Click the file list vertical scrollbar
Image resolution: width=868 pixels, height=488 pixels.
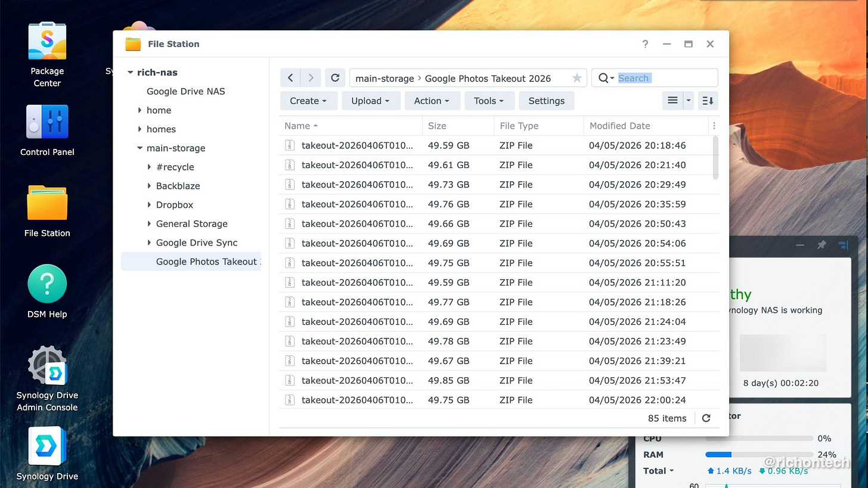[715, 158]
